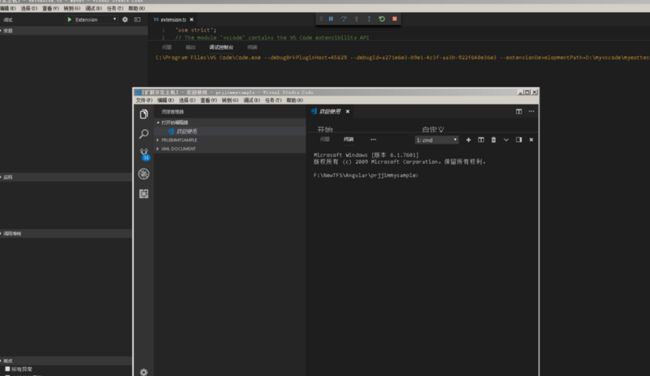The image size is (650, 376).
Task: Open 编辑 menu in front window
Action: [x=165, y=100]
